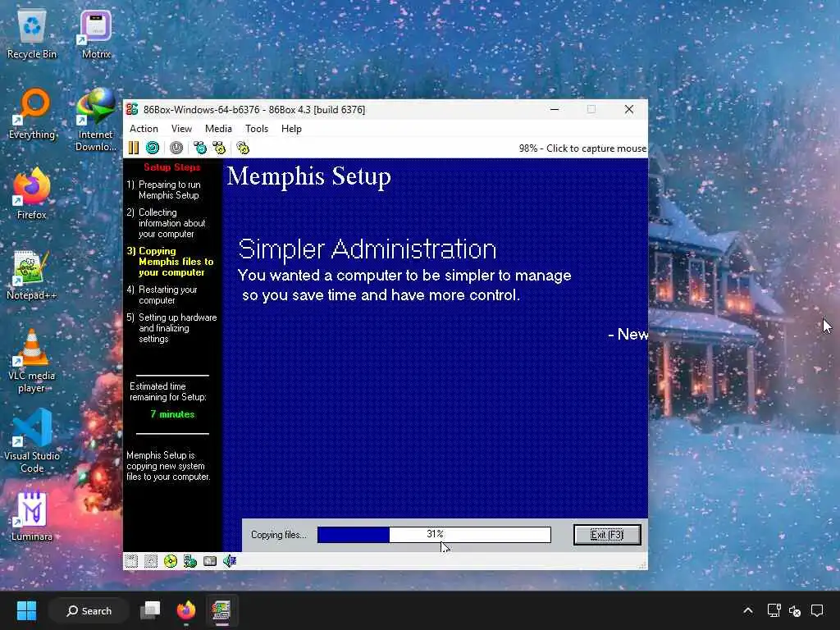Click the 86Box taskbar icon
The width and height of the screenshot is (840, 630).
tap(221, 610)
